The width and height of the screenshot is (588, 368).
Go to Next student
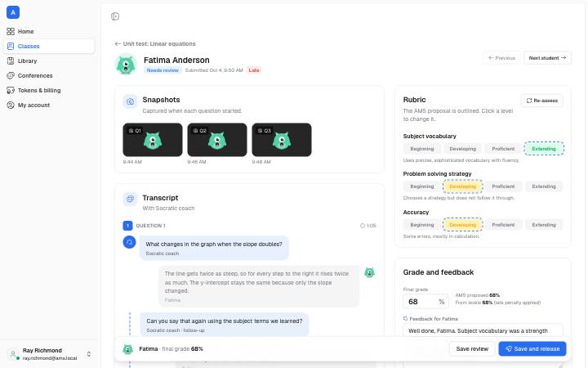[x=547, y=58]
